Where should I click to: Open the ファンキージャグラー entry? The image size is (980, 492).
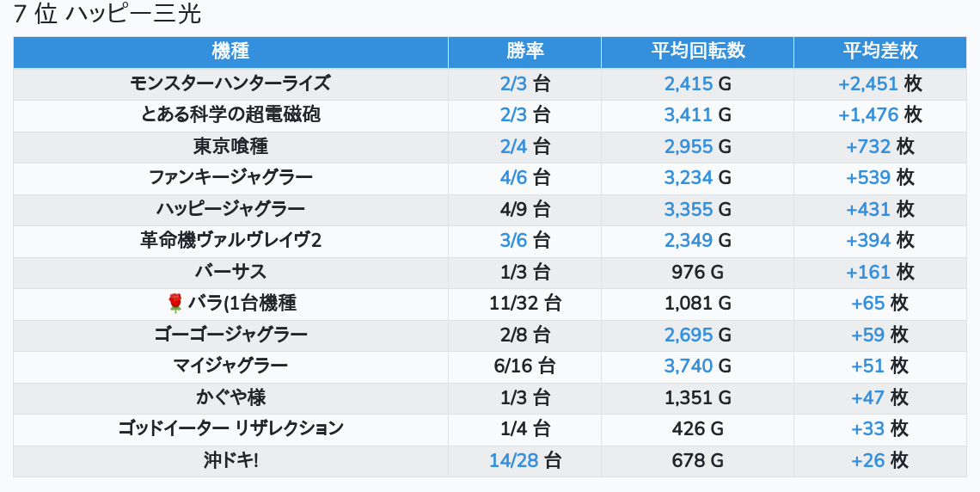(230, 178)
